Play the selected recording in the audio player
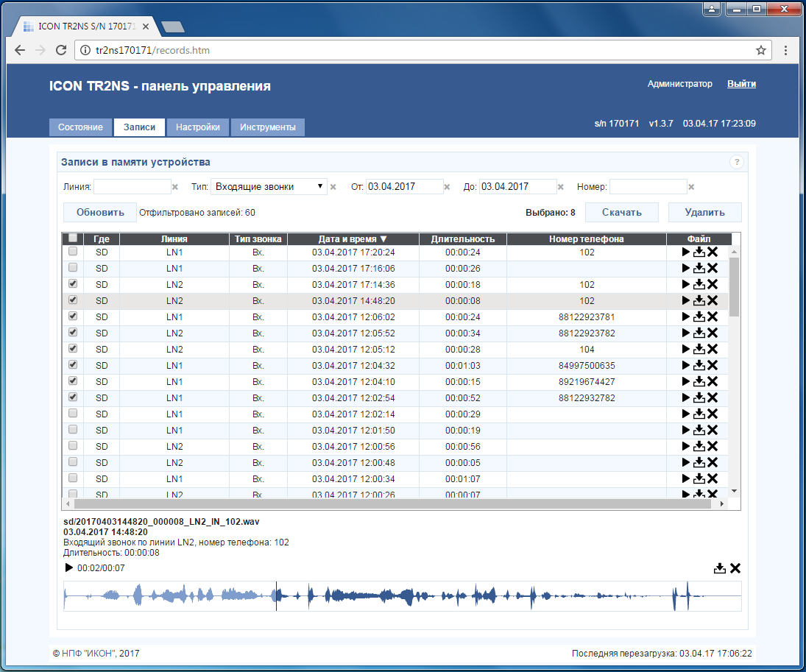Viewport: 806px width, 672px height. click(69, 567)
